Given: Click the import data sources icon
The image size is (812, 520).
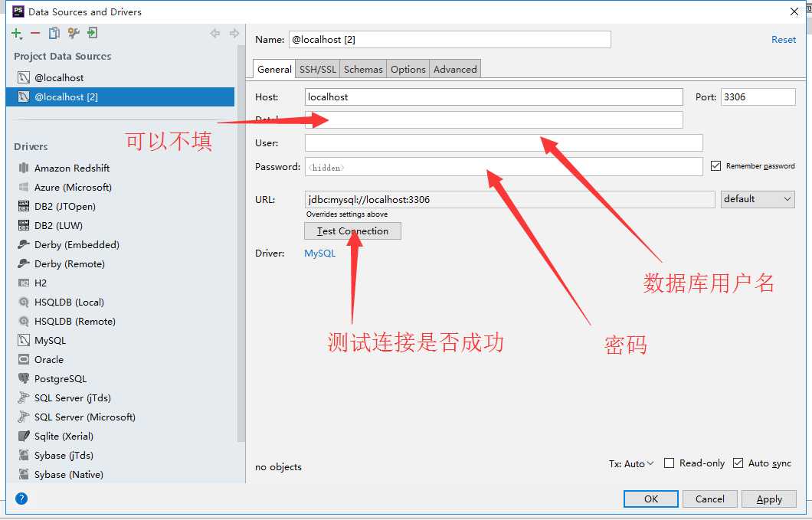Looking at the screenshot, I should (93, 33).
